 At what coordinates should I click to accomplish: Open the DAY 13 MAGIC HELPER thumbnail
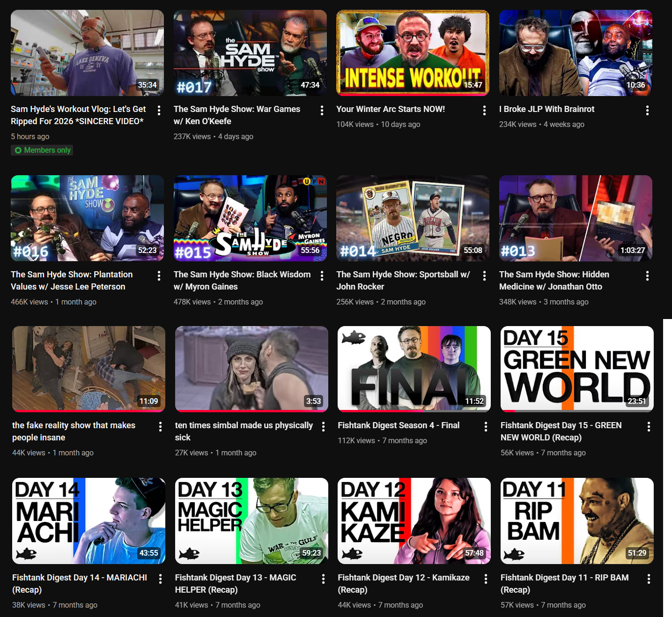[x=251, y=521]
